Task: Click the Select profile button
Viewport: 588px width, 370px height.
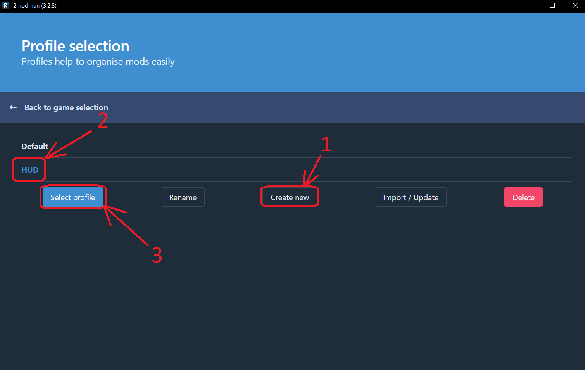Action: point(73,197)
